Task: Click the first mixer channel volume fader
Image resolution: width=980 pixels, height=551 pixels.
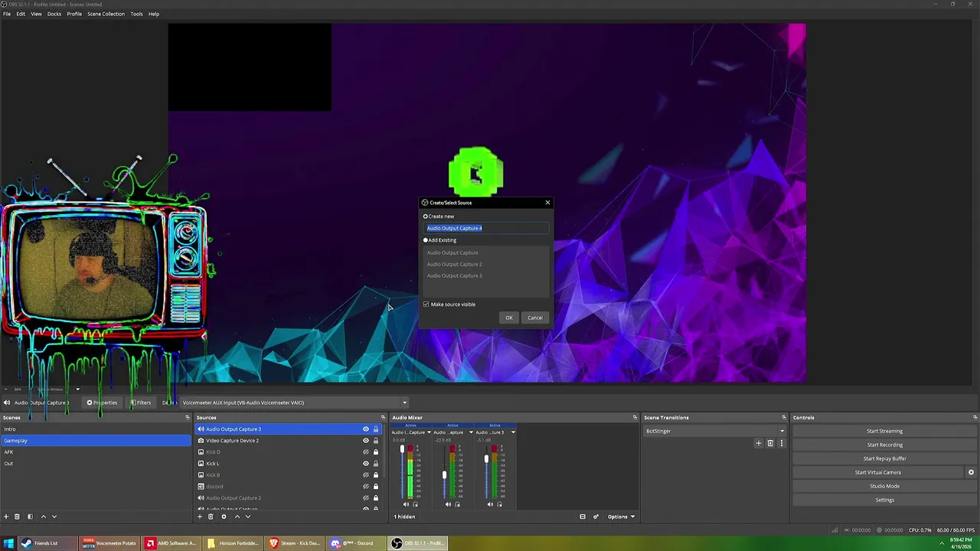Action: pyautogui.click(x=402, y=449)
